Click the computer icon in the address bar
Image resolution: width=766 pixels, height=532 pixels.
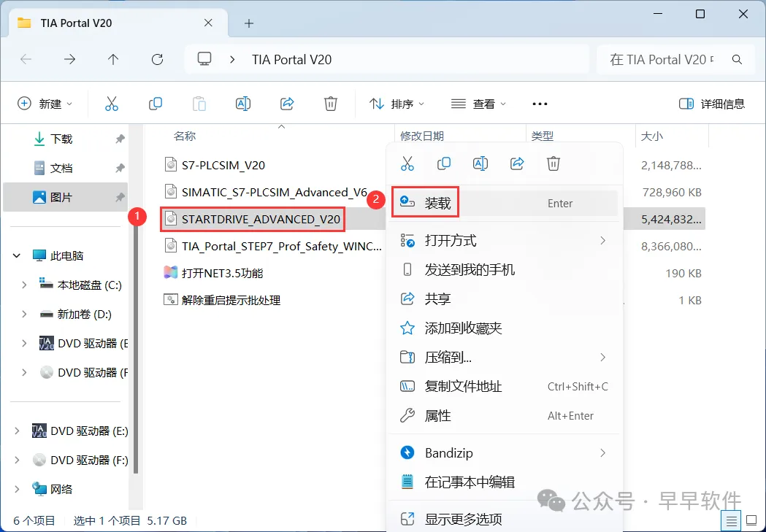pos(204,59)
